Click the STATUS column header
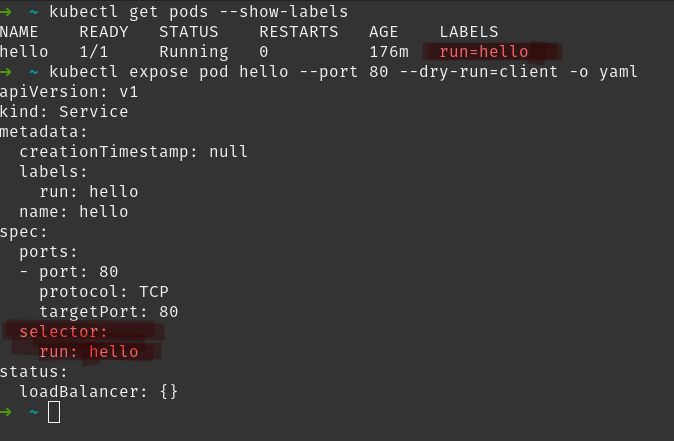Image resolution: width=674 pixels, height=441 pixels. point(188,31)
